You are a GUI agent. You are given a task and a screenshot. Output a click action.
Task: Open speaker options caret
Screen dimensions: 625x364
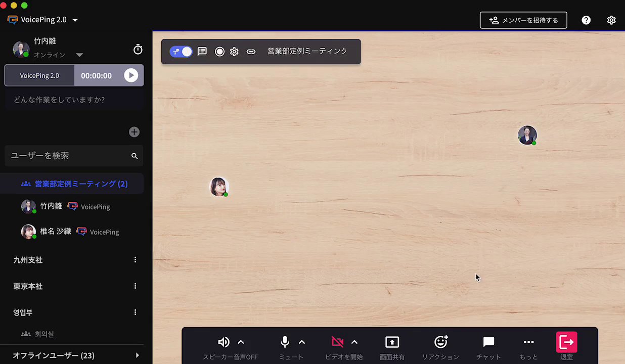pos(241,342)
